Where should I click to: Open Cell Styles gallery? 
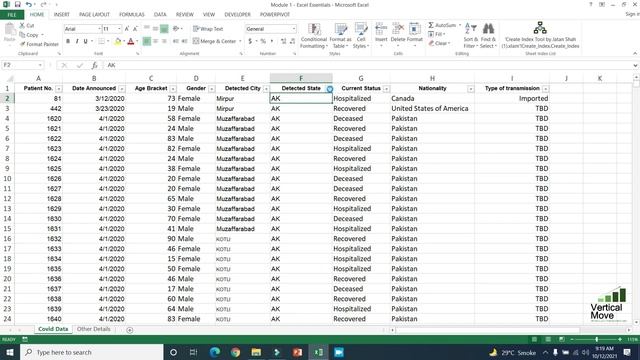pyautogui.click(x=361, y=36)
